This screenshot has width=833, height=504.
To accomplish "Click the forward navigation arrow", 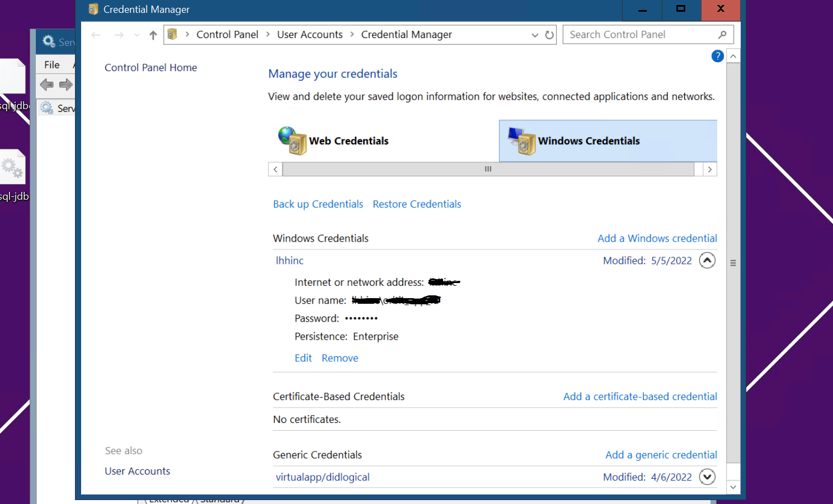I will click(119, 35).
